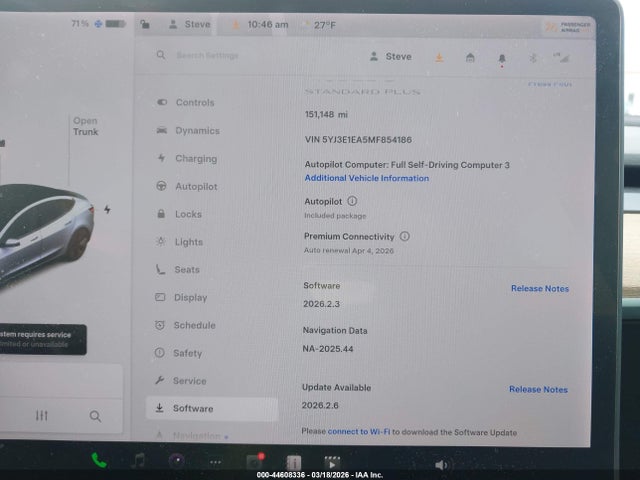Tap the search magnifier icon on left card
Image resolution: width=640 pixels, height=480 pixels.
coord(95,416)
